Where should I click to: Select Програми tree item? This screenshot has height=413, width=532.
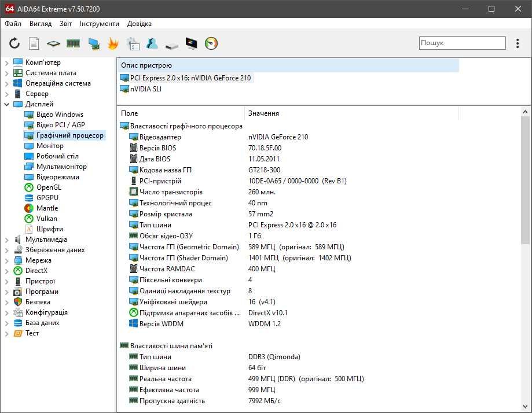coord(42,292)
